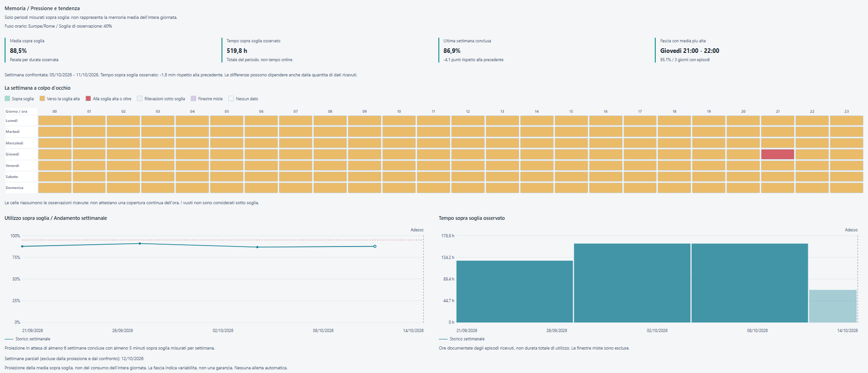Click the teal Sopra soglia legend swatch
Screen dimensions: 868x373
pyautogui.click(x=7, y=98)
